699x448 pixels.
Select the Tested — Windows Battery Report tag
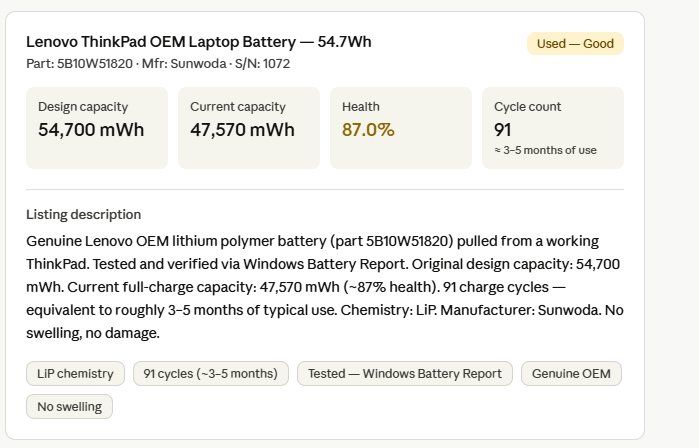click(405, 374)
